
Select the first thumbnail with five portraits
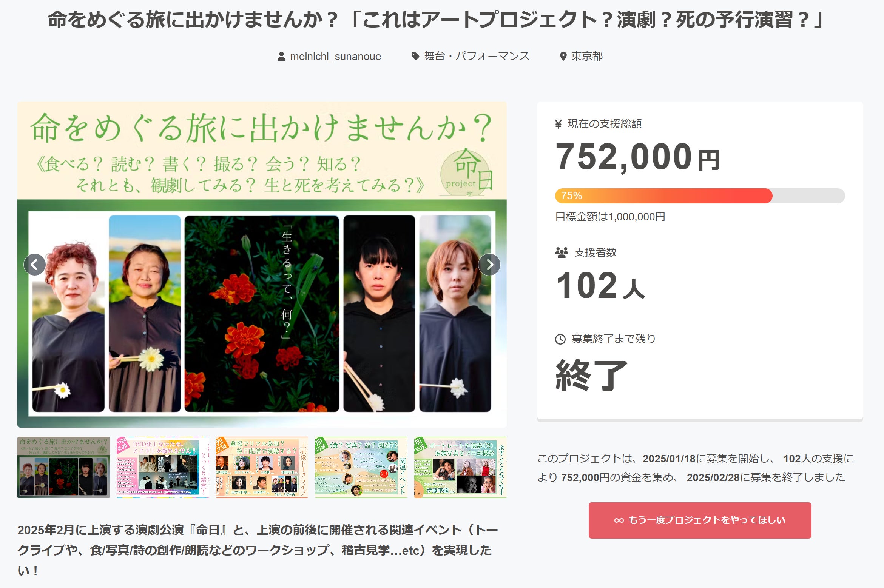point(63,467)
